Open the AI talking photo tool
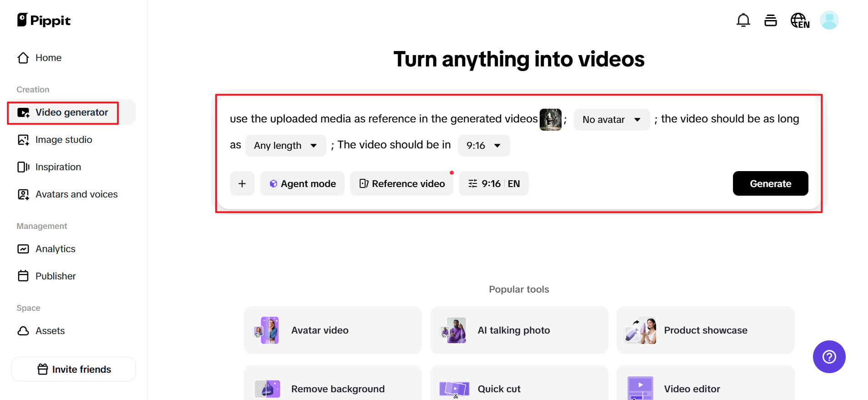 tap(519, 330)
